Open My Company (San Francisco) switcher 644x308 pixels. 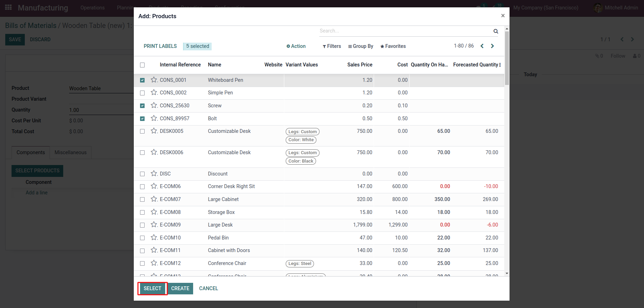point(546,8)
